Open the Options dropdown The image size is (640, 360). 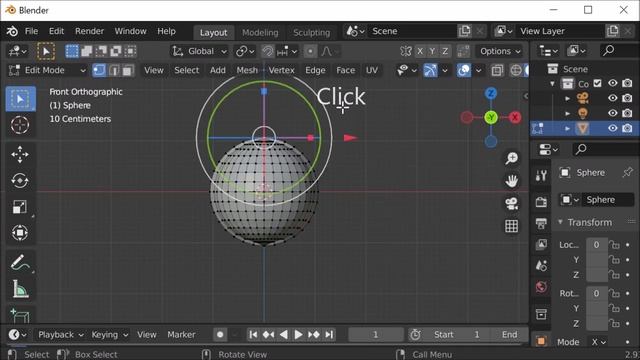[500, 51]
